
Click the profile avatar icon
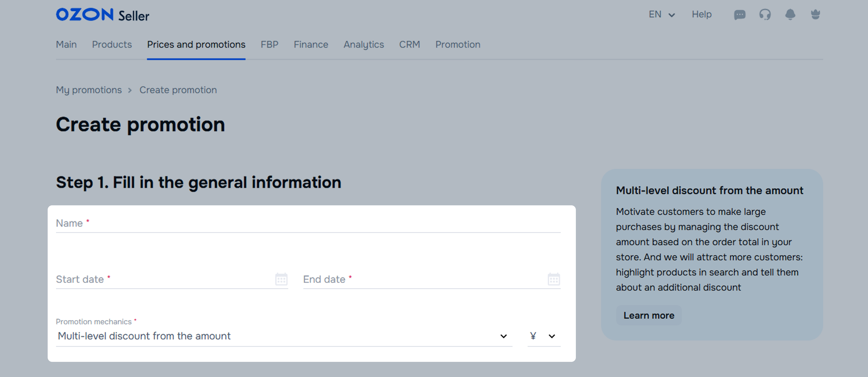click(x=816, y=15)
